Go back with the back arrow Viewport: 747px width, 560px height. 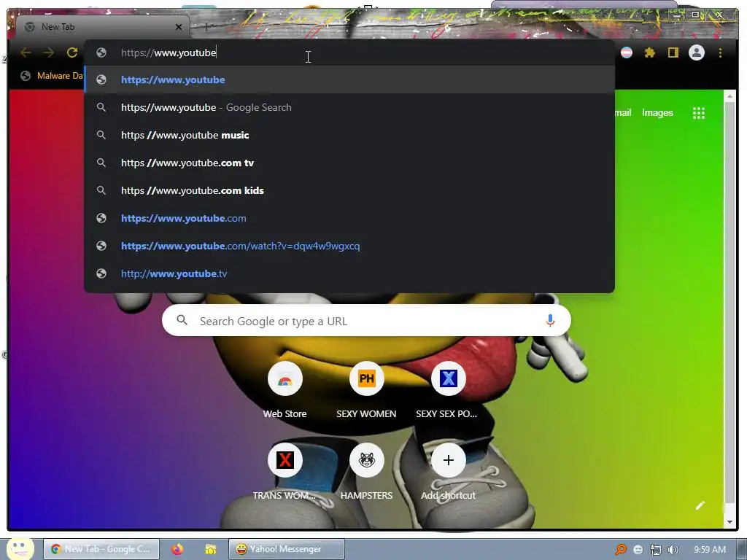26,52
